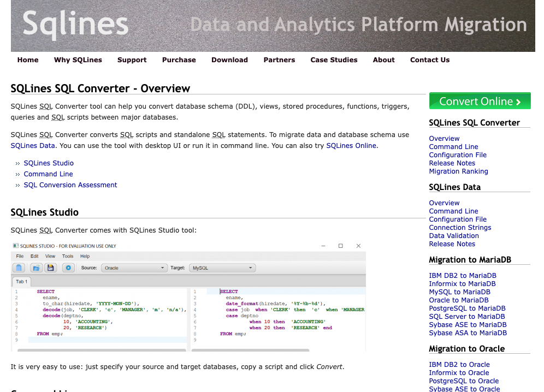
Task: Open the Partners page
Action: click(279, 60)
